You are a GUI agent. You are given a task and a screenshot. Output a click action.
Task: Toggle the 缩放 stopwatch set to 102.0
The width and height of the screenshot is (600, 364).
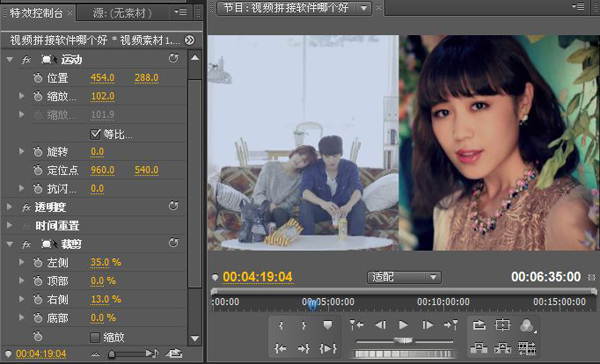[x=38, y=96]
